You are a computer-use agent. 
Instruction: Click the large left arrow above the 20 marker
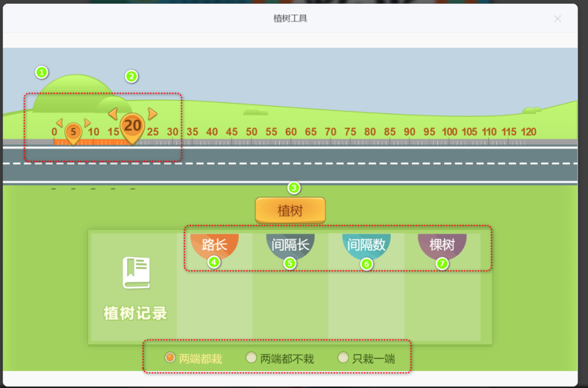[x=113, y=114]
